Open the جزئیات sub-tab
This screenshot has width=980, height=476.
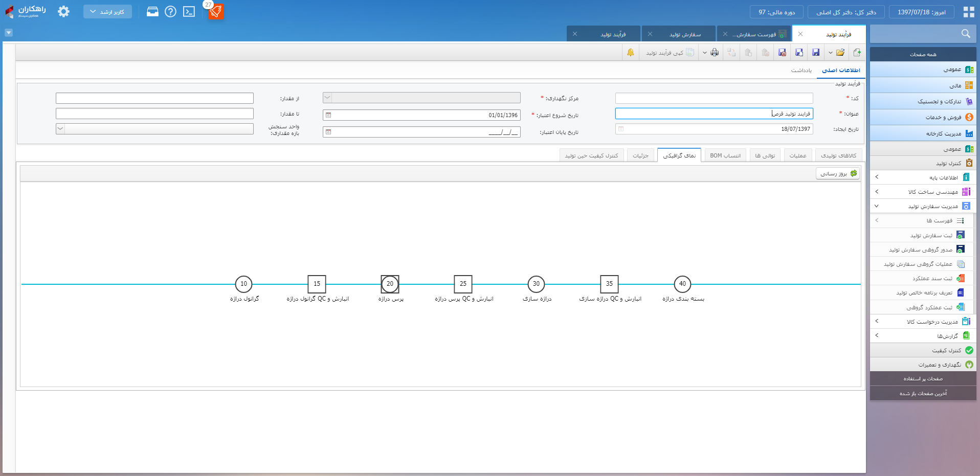tap(640, 155)
